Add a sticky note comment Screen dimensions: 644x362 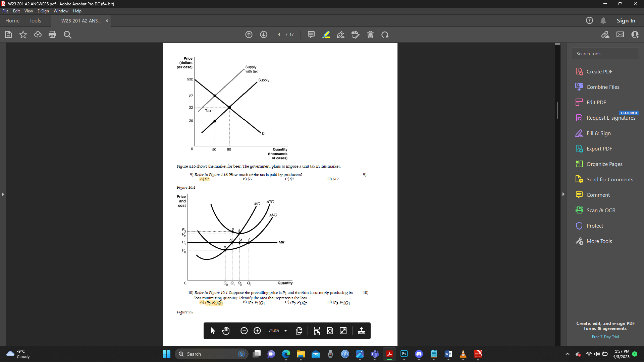pos(311,35)
